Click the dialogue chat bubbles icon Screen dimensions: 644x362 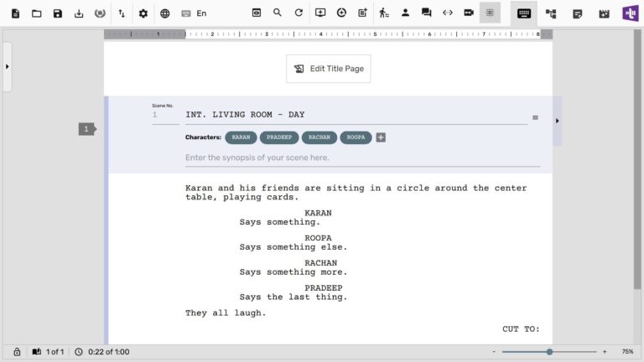click(x=427, y=13)
